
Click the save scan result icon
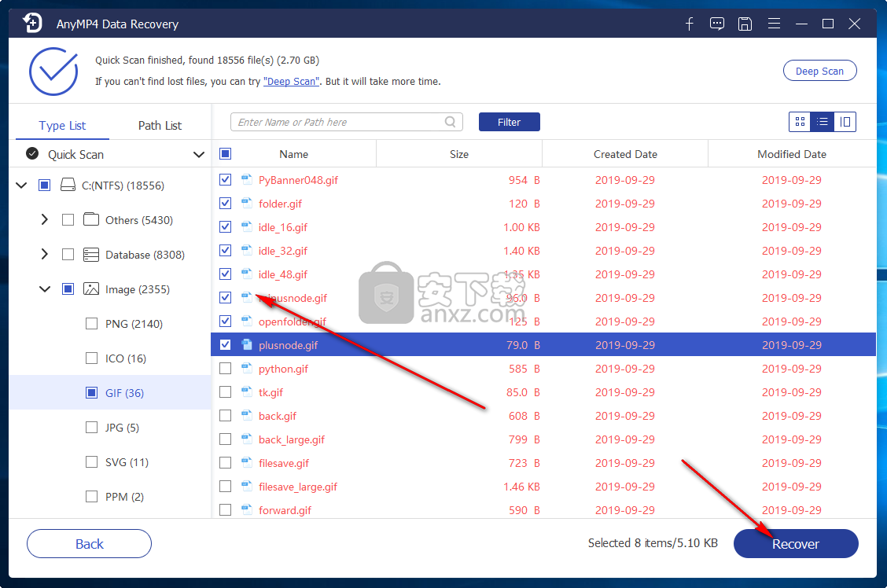745,24
